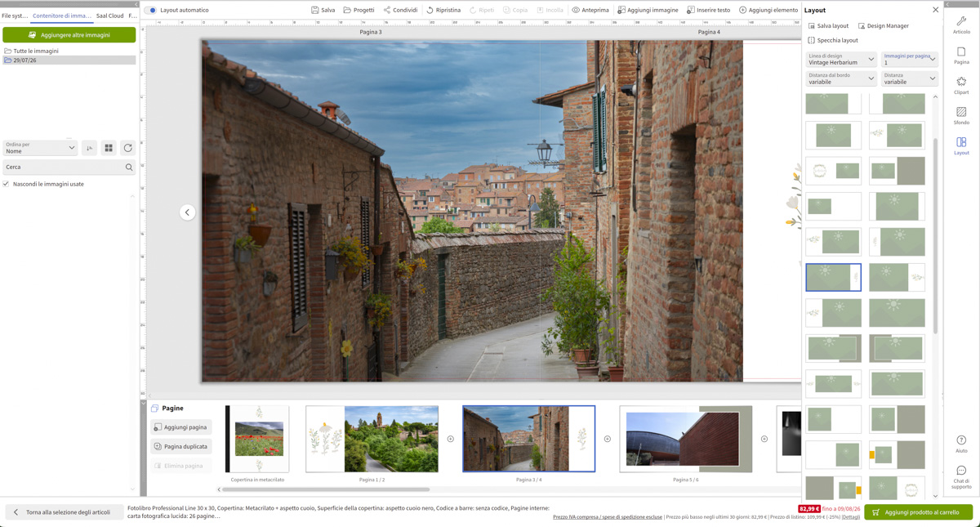Go to the previous page arrow
Image resolution: width=980 pixels, height=527 pixels.
point(187,212)
